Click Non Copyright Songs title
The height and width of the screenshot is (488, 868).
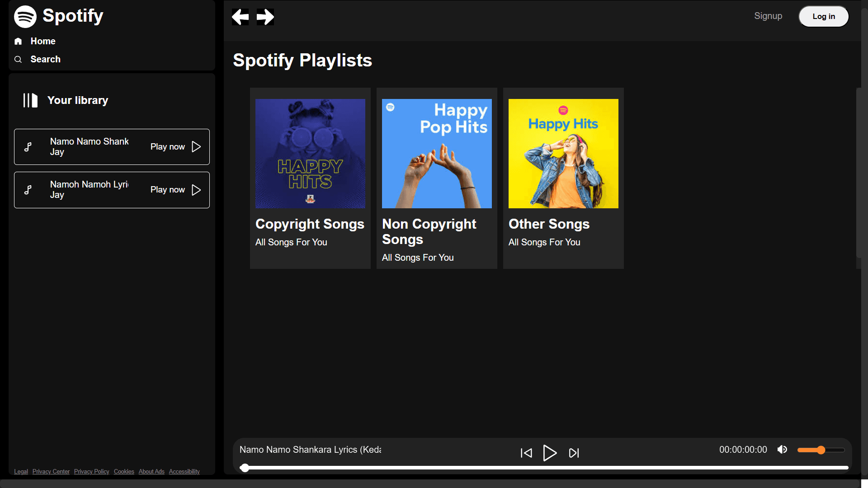tap(429, 232)
